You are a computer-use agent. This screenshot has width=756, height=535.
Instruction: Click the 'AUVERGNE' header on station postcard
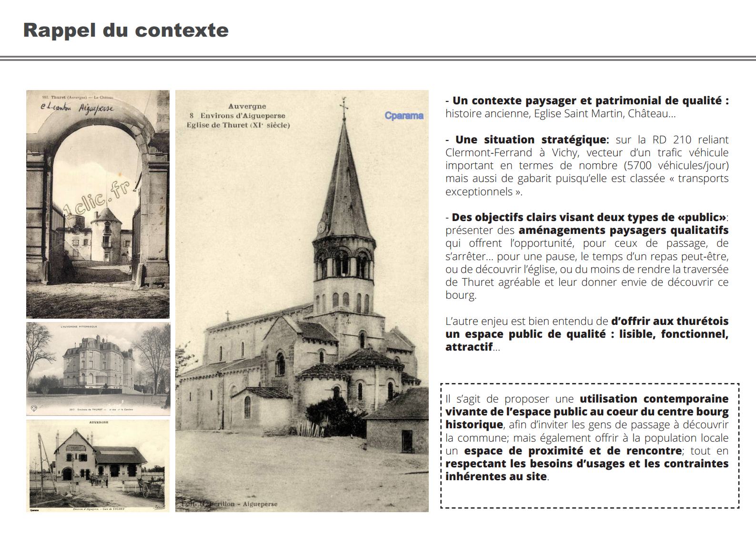99,423
